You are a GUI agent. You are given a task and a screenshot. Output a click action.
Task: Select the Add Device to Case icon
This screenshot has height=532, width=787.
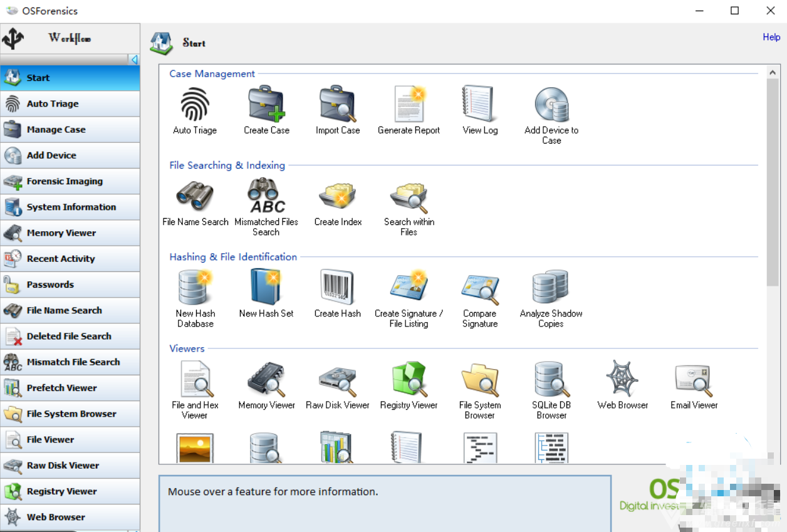[551, 104]
